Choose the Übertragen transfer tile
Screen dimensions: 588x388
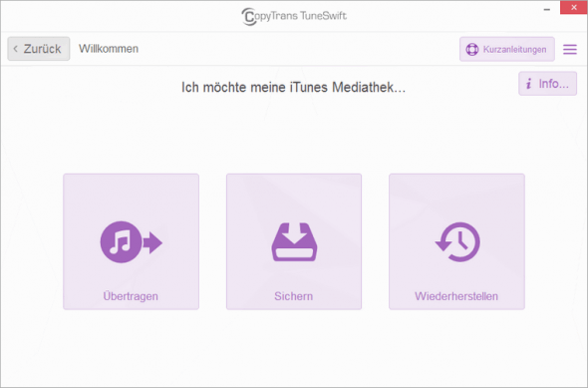click(131, 241)
